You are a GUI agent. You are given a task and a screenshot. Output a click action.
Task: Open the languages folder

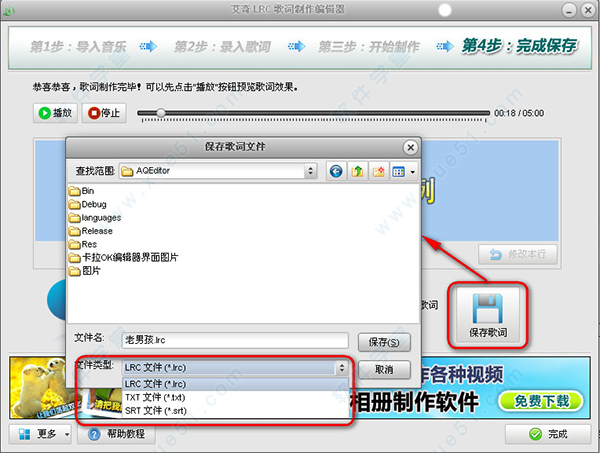pos(101,217)
